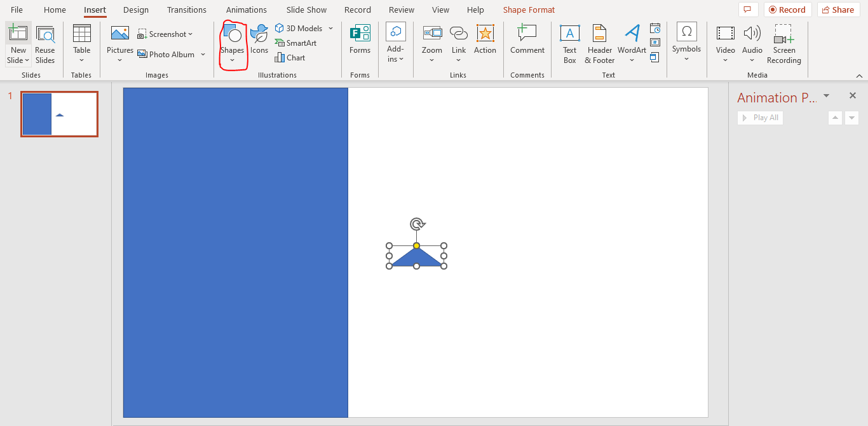Switch to the Slide Show tab

click(x=306, y=10)
